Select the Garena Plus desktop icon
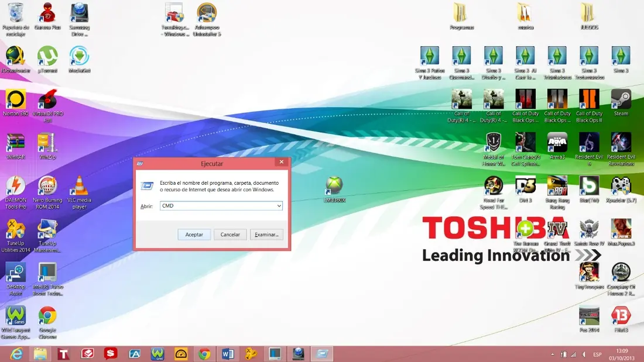The image size is (644, 362). pyautogui.click(x=47, y=16)
